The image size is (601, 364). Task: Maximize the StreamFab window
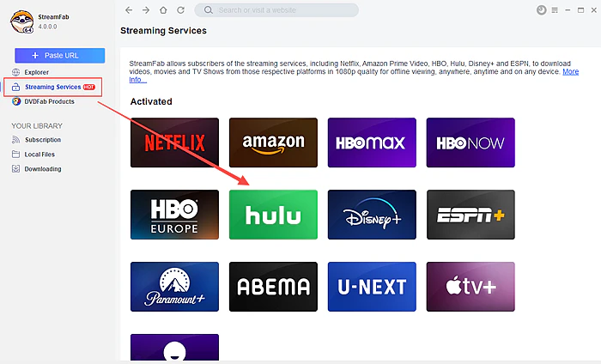580,10
